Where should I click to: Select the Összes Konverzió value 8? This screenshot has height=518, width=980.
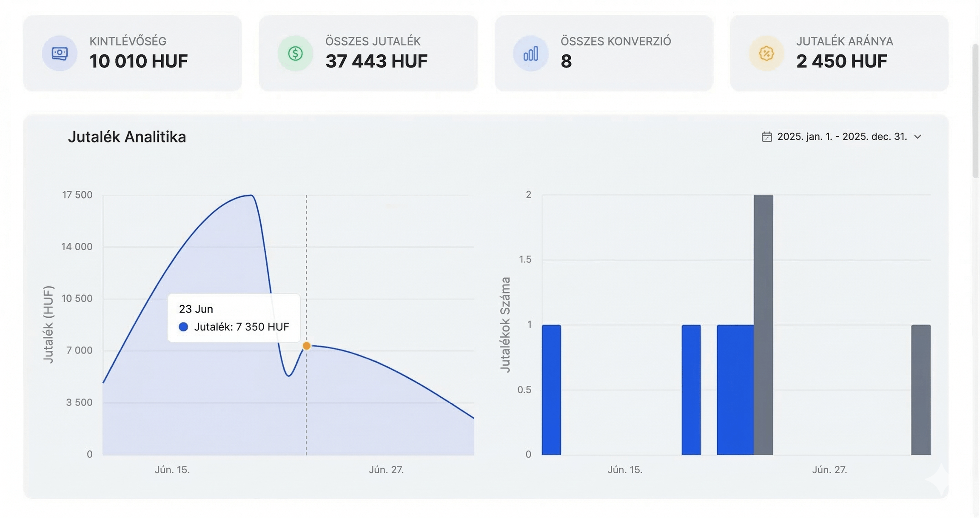click(x=566, y=61)
